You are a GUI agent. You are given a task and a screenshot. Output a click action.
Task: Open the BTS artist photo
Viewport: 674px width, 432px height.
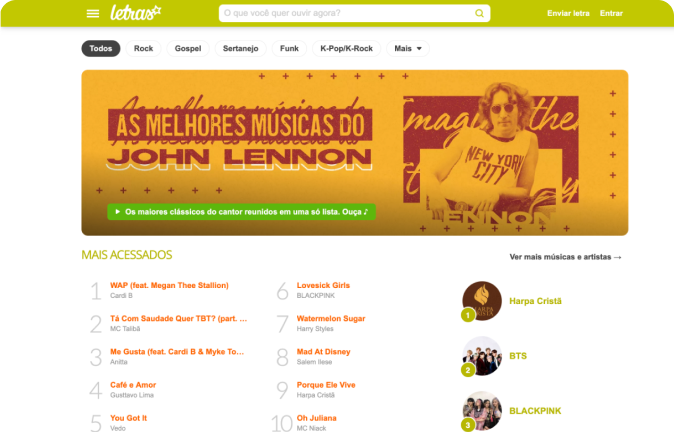tap(482, 356)
